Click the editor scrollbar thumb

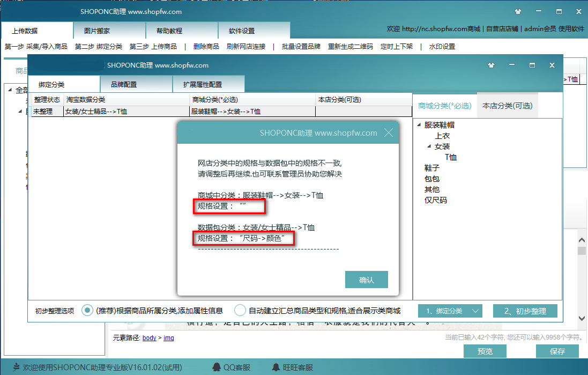click(x=582, y=251)
